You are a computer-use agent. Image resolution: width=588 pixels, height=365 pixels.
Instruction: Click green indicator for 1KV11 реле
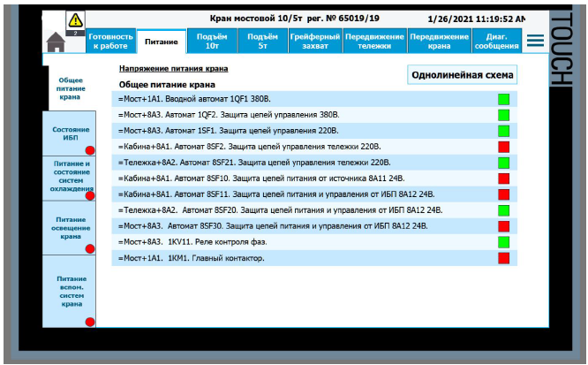click(503, 242)
